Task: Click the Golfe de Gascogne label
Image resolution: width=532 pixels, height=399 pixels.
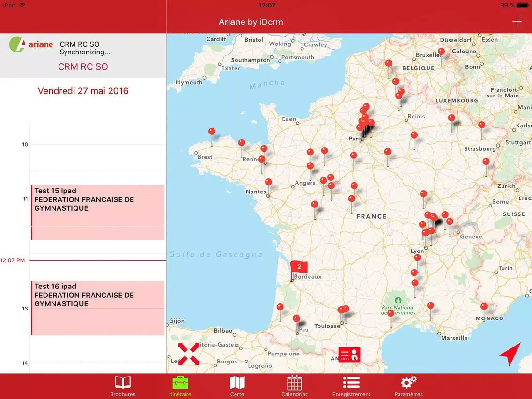Action: click(216, 254)
